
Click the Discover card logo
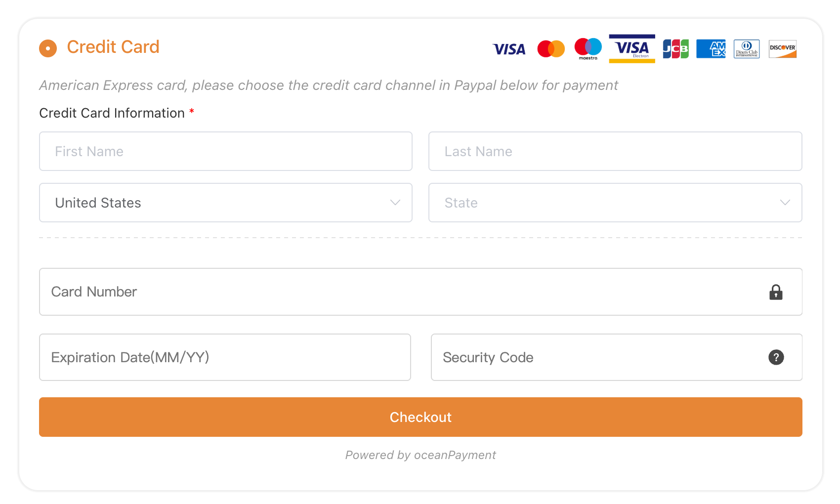783,49
